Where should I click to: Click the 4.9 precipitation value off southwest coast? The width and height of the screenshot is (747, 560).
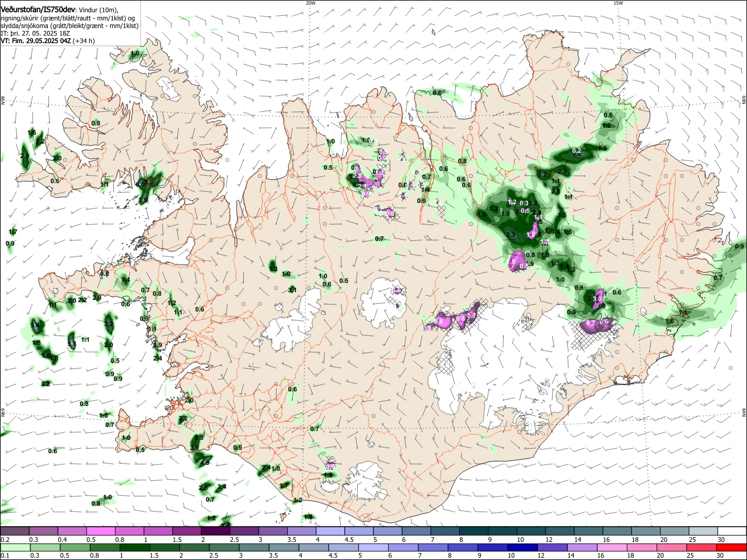pyautogui.click(x=205, y=463)
